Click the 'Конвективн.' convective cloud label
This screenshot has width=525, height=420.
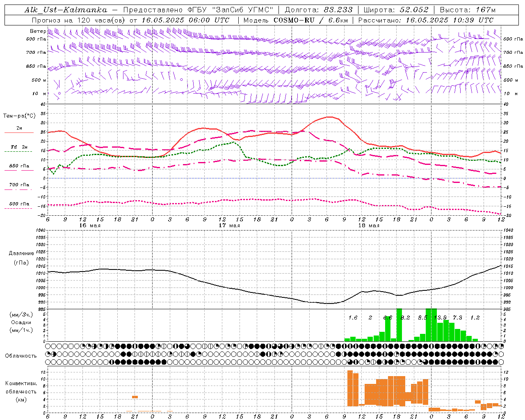point(21,383)
